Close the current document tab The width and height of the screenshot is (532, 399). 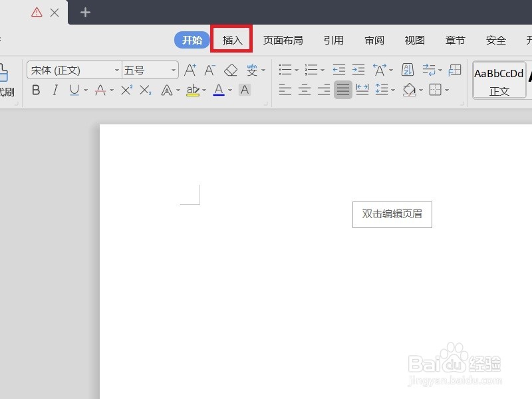(x=55, y=13)
